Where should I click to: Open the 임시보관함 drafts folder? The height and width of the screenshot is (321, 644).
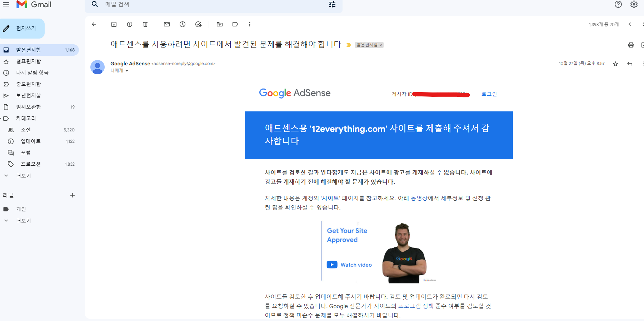(39, 107)
